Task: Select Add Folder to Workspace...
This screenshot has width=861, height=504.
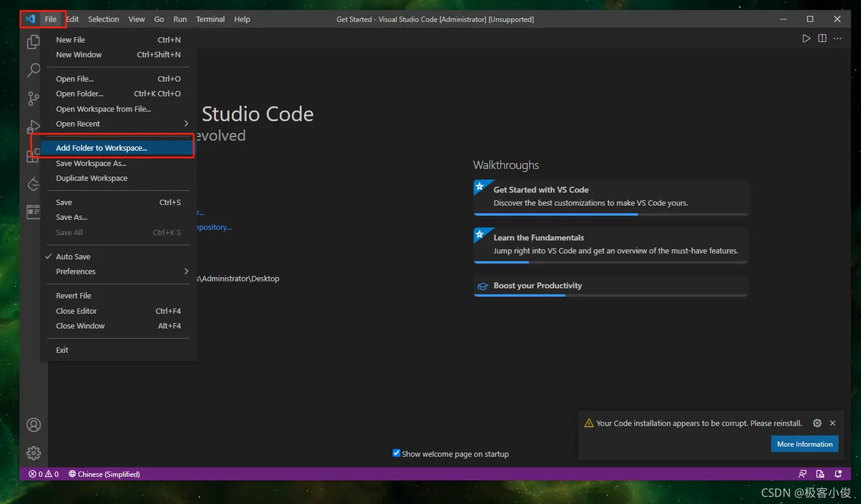Action: pos(119,148)
